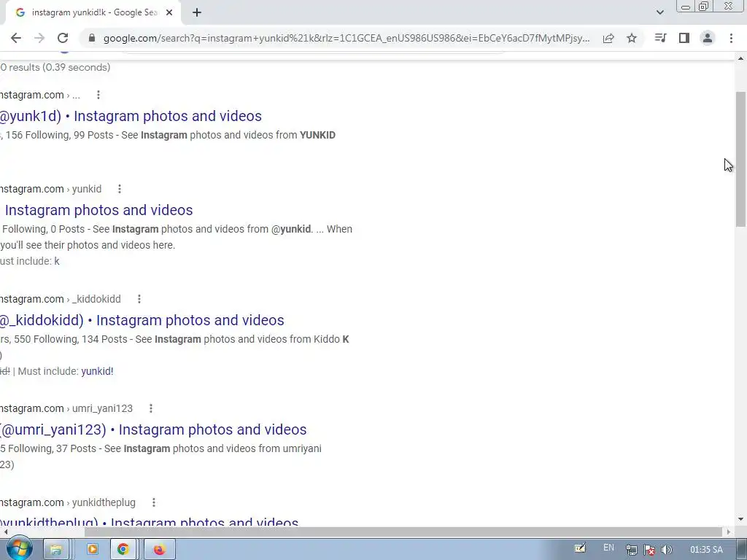Open the Chrome profile avatar
This screenshot has width=747, height=560.
click(708, 38)
